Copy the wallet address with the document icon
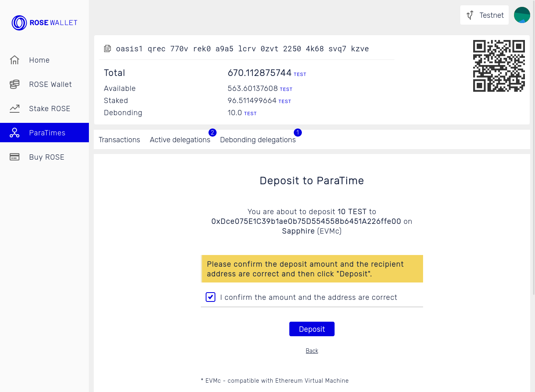This screenshot has height=392, width=535. pyautogui.click(x=107, y=48)
